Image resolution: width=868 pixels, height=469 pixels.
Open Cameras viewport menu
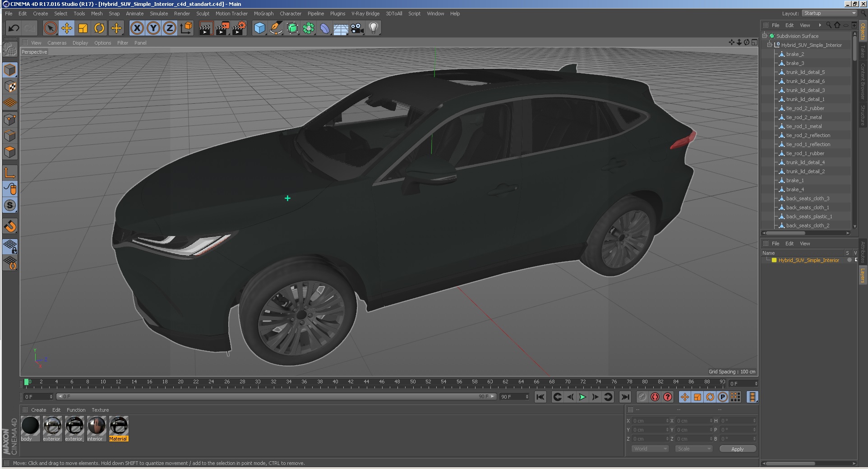(x=57, y=43)
